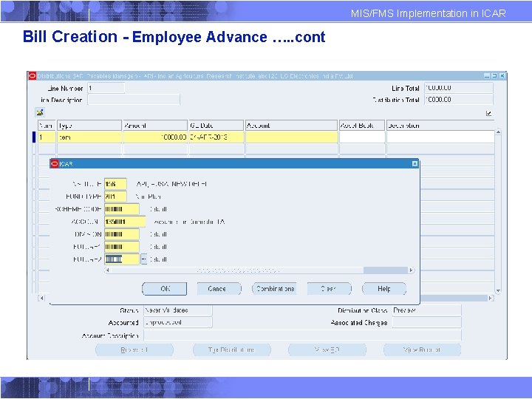Click the Accounted field showing Unprocessed
Viewport: 532px width, 399px height.
pyautogui.click(x=178, y=322)
